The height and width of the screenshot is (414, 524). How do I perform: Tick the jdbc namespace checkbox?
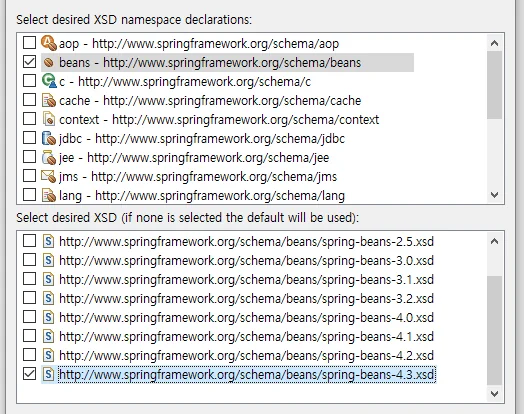29,138
